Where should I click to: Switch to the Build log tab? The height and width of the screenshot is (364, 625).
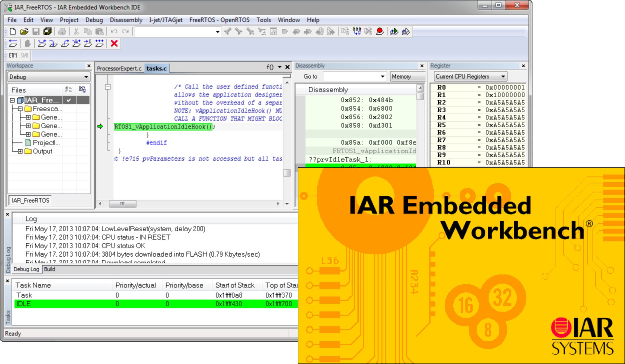click(x=49, y=269)
